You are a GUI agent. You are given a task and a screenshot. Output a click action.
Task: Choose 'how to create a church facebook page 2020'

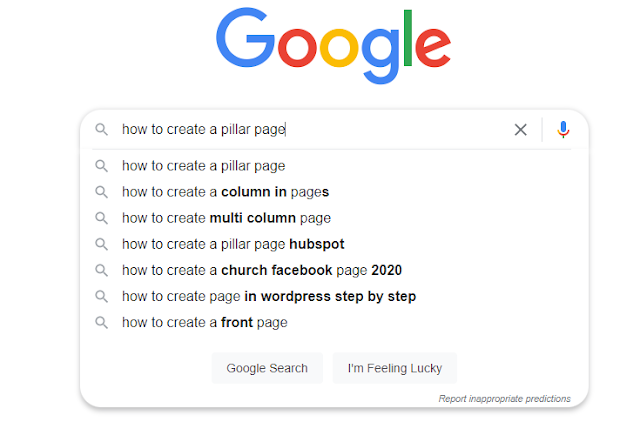coord(262,270)
